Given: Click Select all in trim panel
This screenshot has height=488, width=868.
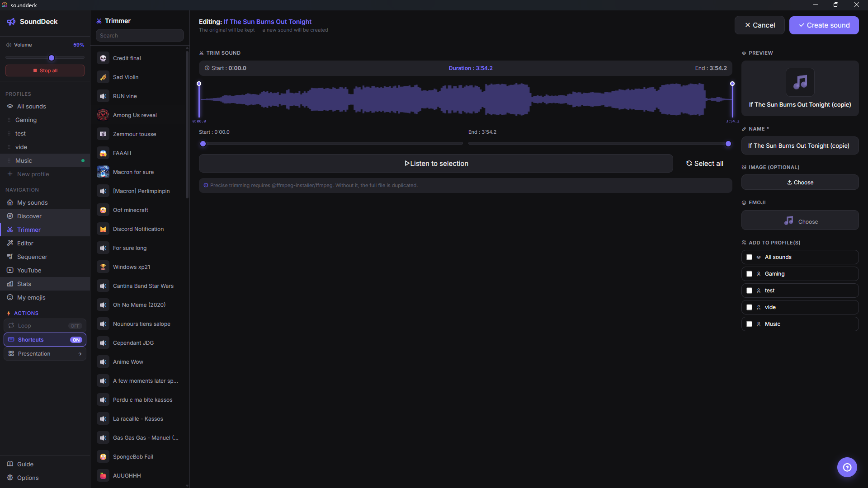Looking at the screenshot, I should coord(704,164).
